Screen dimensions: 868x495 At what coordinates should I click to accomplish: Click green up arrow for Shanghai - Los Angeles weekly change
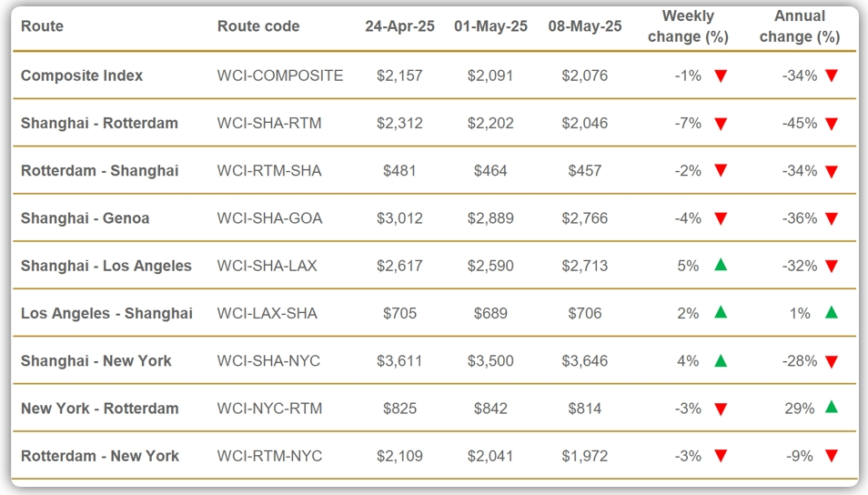721,265
